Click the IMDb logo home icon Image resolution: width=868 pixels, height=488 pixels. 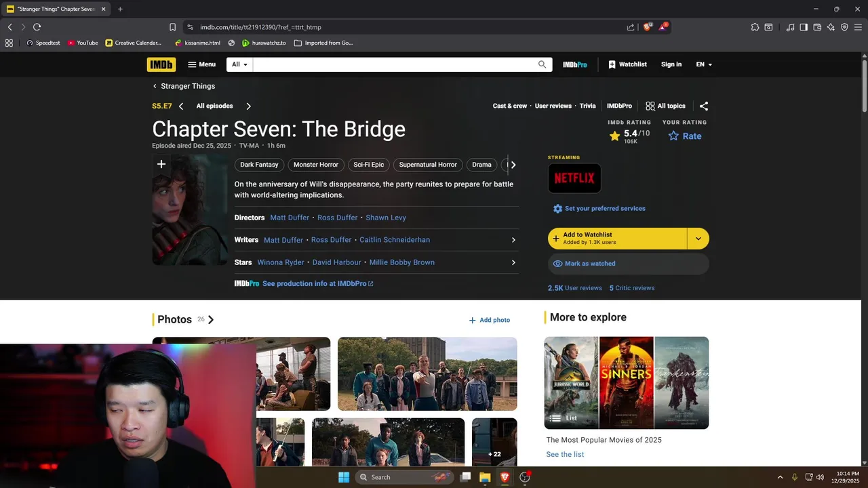(161, 64)
